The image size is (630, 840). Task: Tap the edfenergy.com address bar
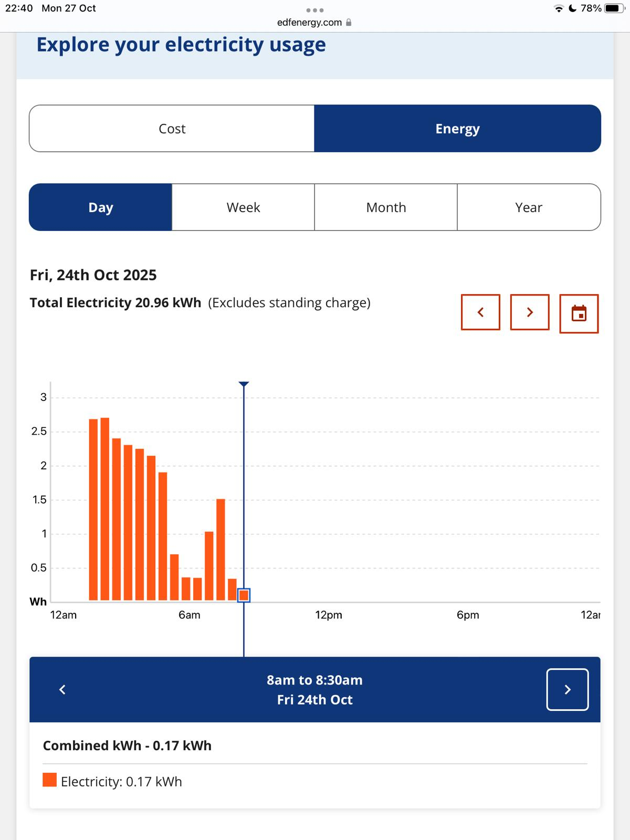309,23
